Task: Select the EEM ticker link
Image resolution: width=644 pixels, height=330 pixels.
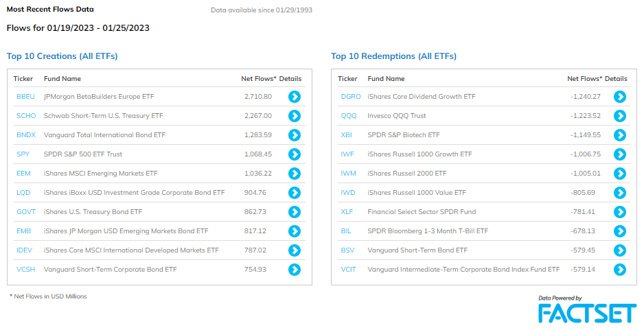Action: coord(23,174)
